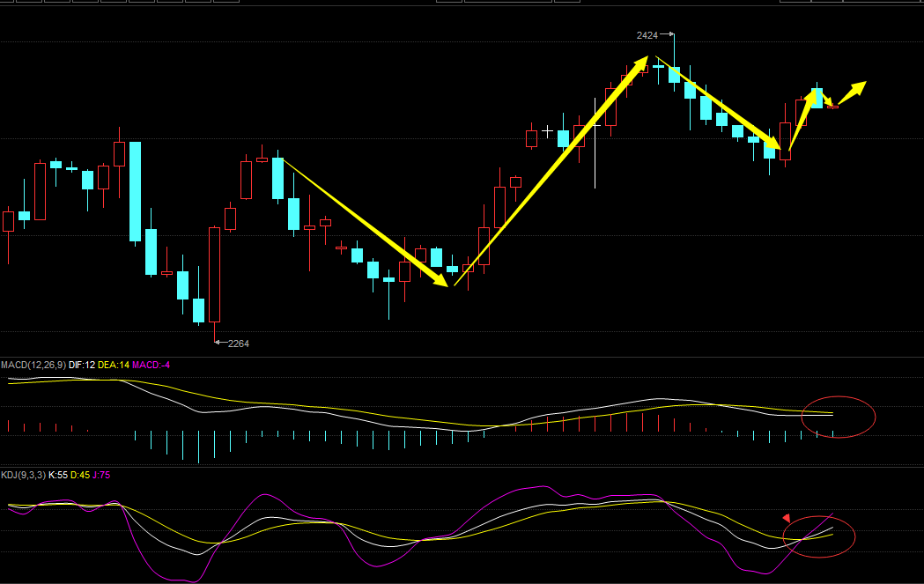
Task: Click the 2264 low price label
Action: pyautogui.click(x=238, y=344)
